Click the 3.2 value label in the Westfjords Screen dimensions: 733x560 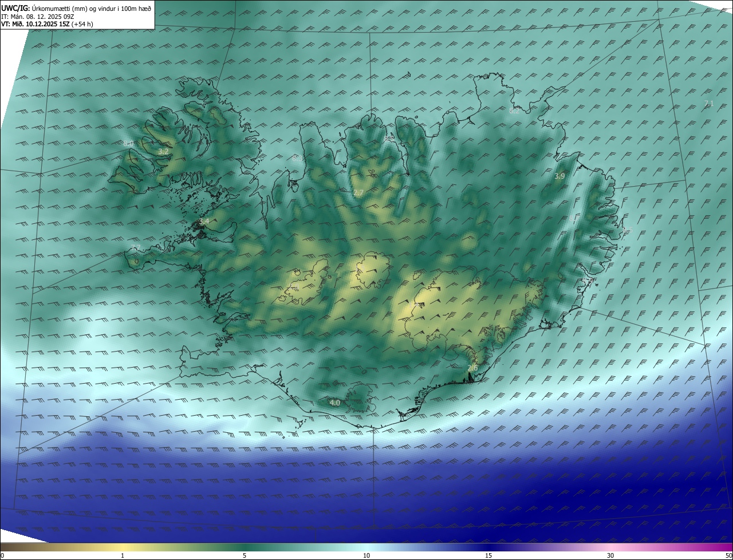click(163, 152)
